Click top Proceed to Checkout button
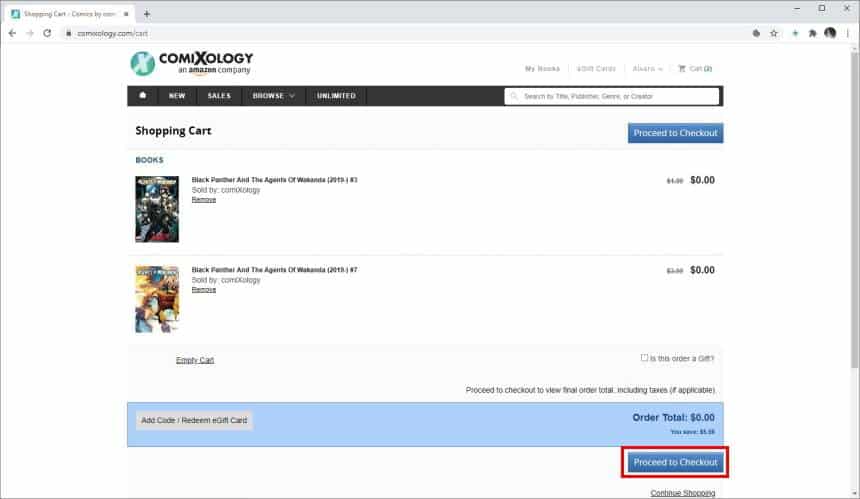 pyautogui.click(x=675, y=133)
